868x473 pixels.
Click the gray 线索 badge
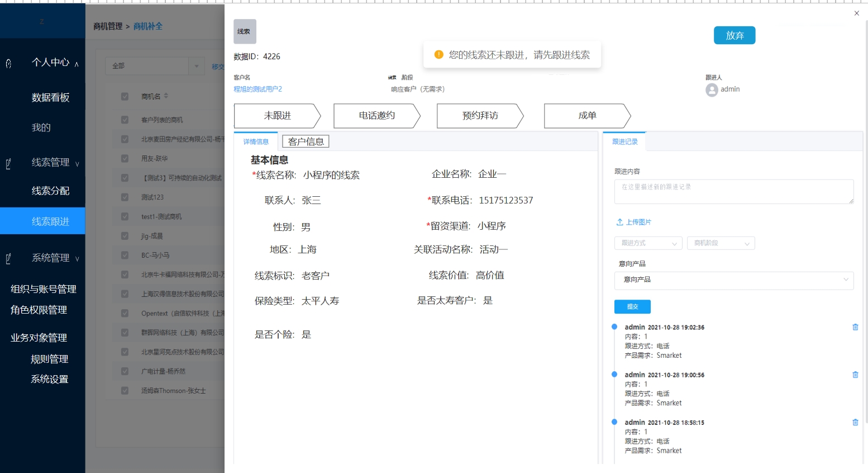click(245, 32)
